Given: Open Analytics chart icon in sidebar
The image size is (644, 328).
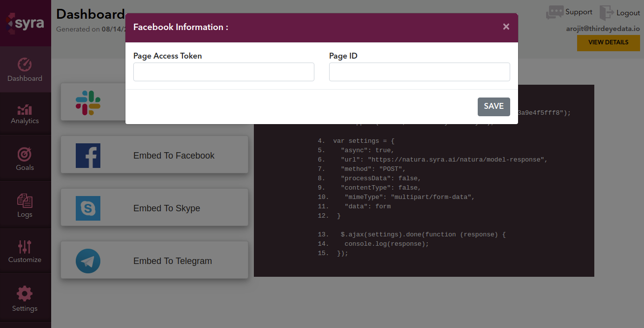Looking at the screenshot, I should [x=25, y=109].
